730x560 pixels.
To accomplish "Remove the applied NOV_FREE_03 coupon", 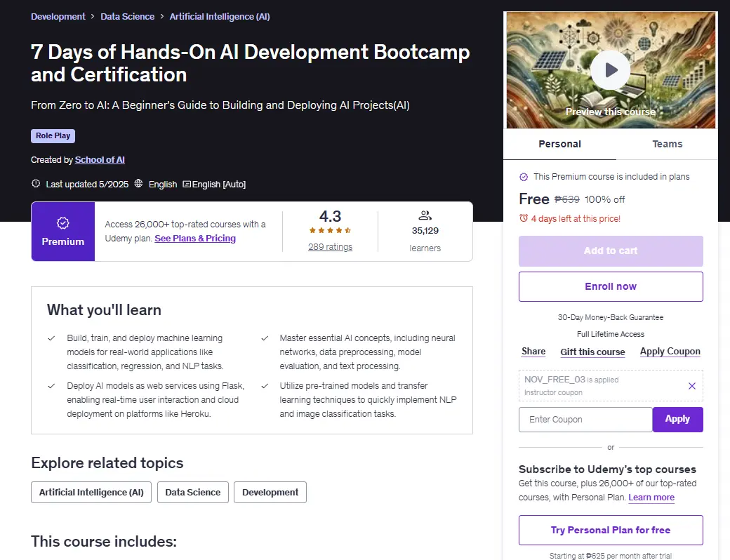I will point(692,386).
